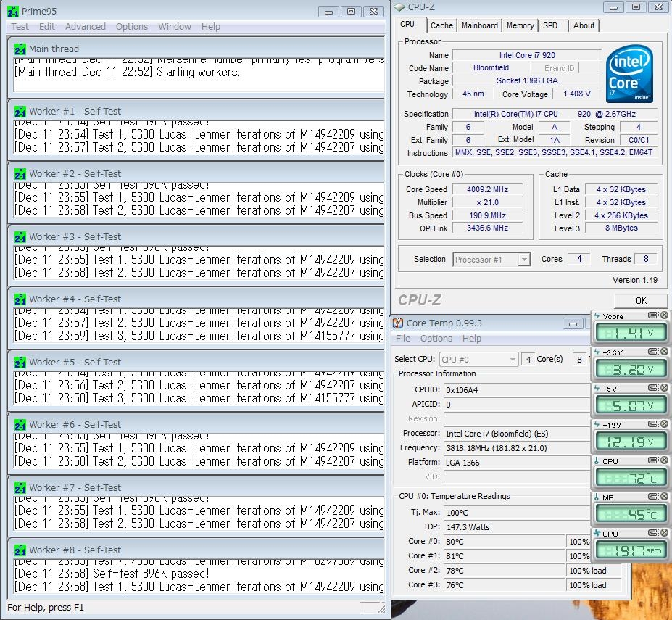Open the Options menu in Core Temp

tap(436, 339)
